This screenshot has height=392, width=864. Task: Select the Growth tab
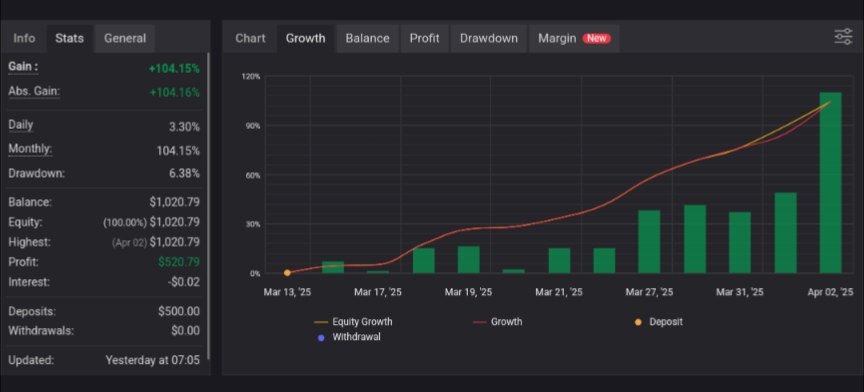[305, 38]
